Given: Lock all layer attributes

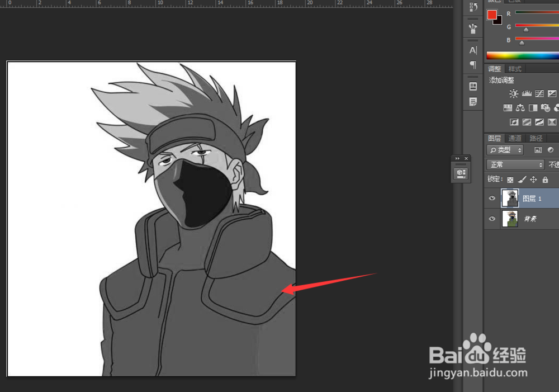Looking at the screenshot, I should pyautogui.click(x=545, y=180).
